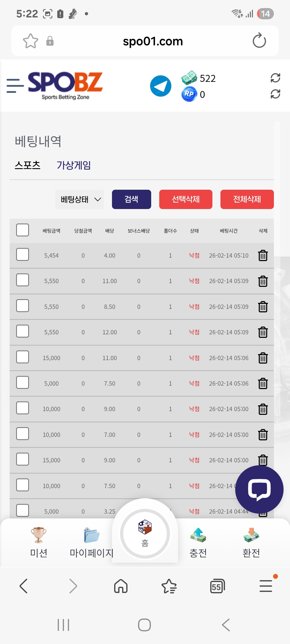Delete the 5,454 bet with trash icon
This screenshot has width=290, height=644.
coord(263,255)
